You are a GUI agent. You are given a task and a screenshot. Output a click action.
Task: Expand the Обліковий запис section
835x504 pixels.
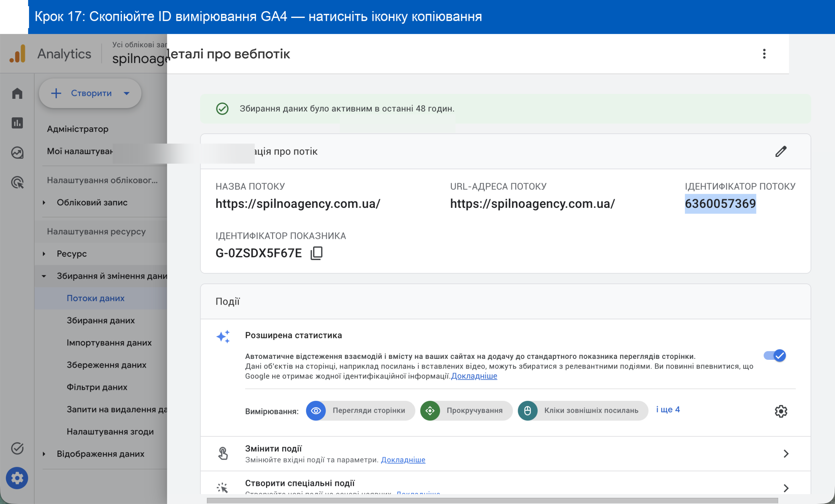(x=44, y=203)
